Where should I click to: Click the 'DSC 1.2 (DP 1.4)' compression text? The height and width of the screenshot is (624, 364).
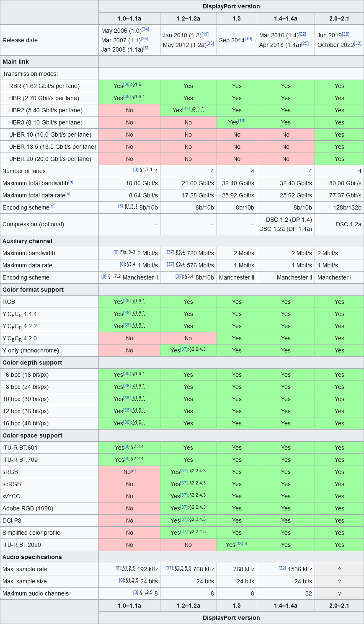point(289,220)
